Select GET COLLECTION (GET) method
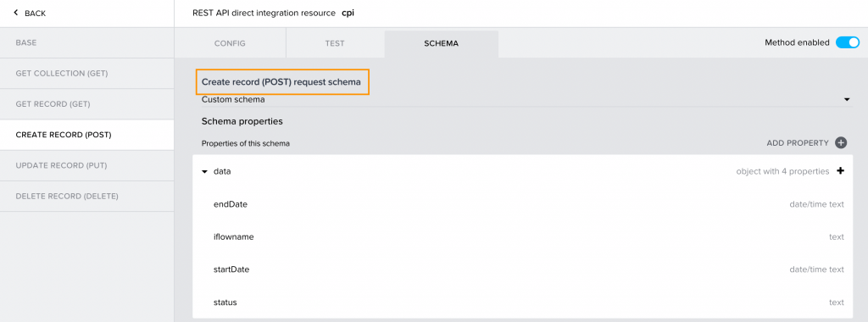Viewport: 868px width, 322px height. pyautogui.click(x=87, y=74)
